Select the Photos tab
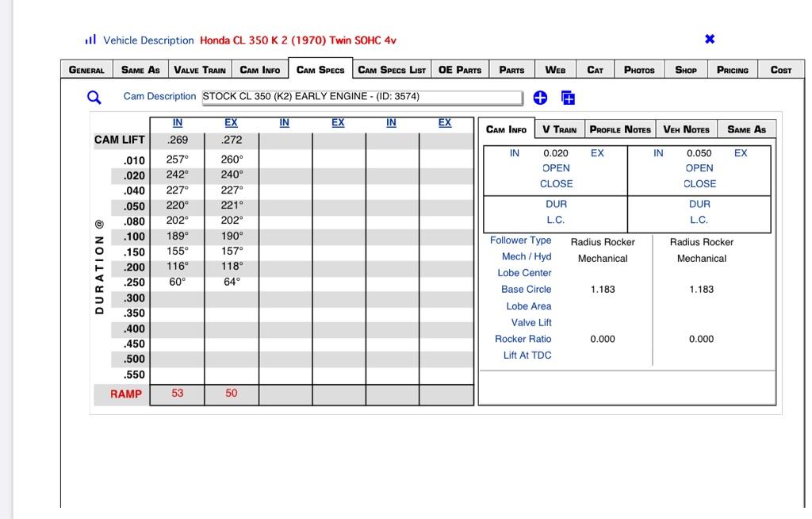This screenshot has width=812, height=519. [x=639, y=70]
